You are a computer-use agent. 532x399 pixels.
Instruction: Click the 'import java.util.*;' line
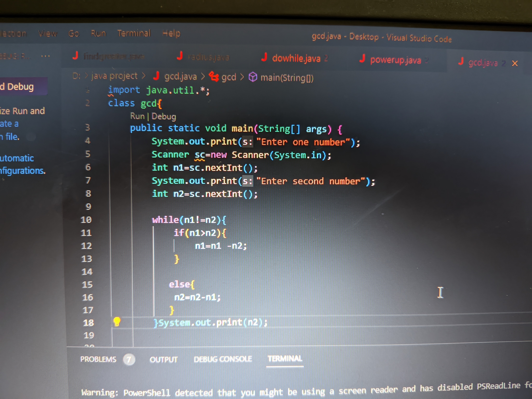coord(159,90)
